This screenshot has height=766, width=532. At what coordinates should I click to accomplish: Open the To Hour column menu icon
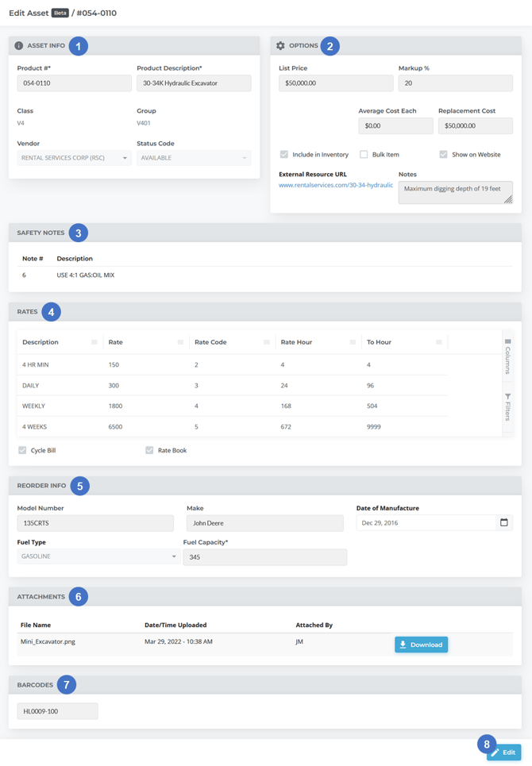[x=438, y=342]
